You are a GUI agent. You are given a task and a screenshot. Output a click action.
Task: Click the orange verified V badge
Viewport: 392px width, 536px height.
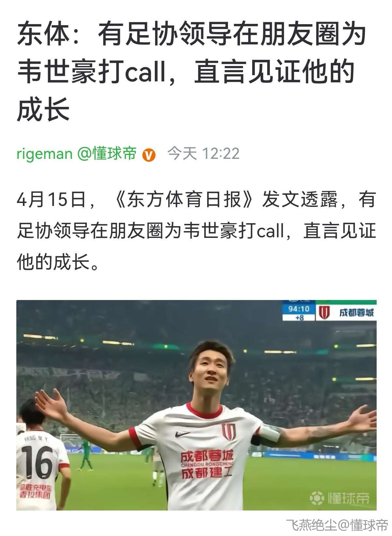149,155
